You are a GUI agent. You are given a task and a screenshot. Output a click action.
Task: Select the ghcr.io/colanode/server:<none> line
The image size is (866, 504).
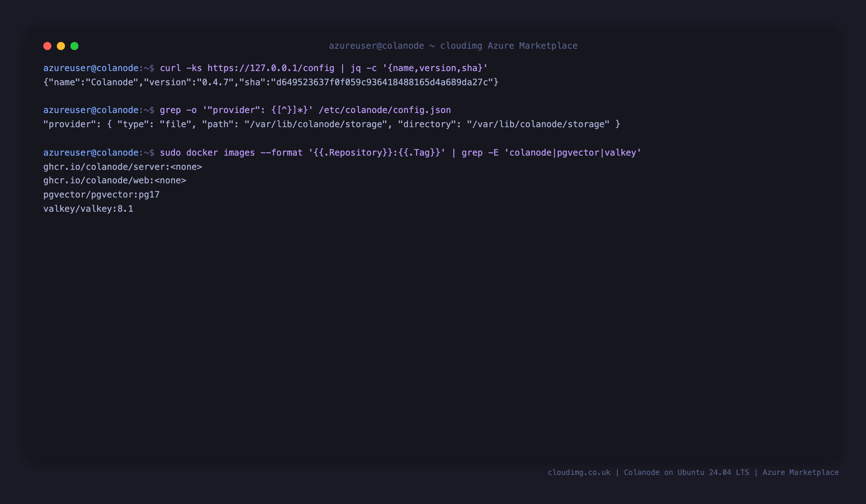pos(123,167)
